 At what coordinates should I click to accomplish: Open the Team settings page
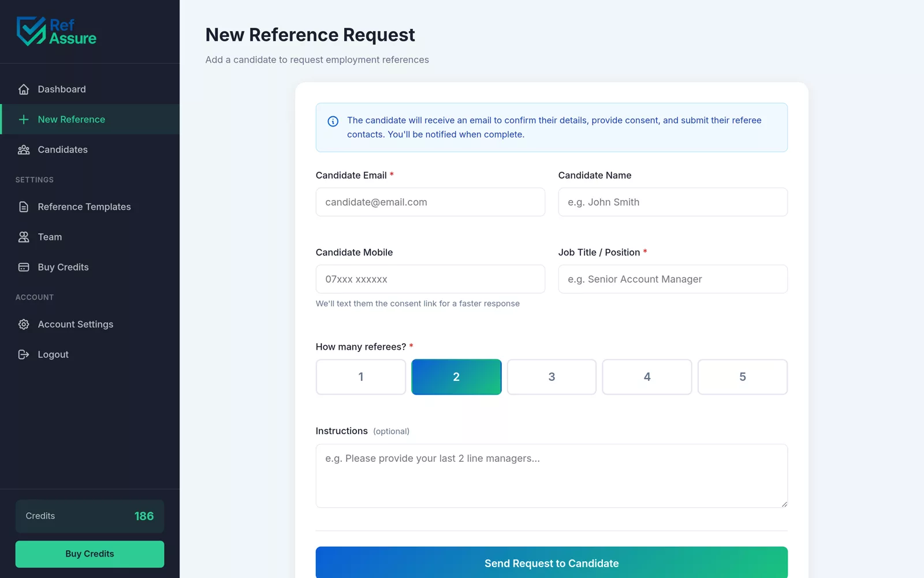90,237
